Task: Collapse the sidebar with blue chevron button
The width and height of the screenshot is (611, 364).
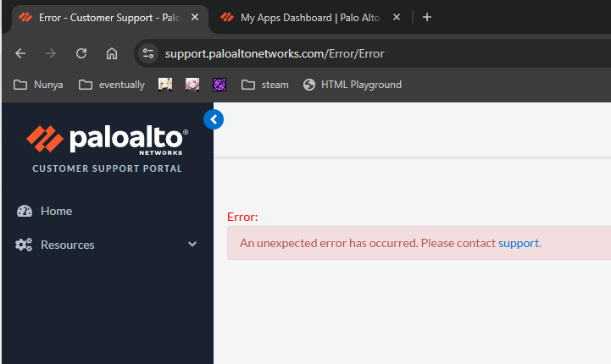Action: tap(214, 119)
